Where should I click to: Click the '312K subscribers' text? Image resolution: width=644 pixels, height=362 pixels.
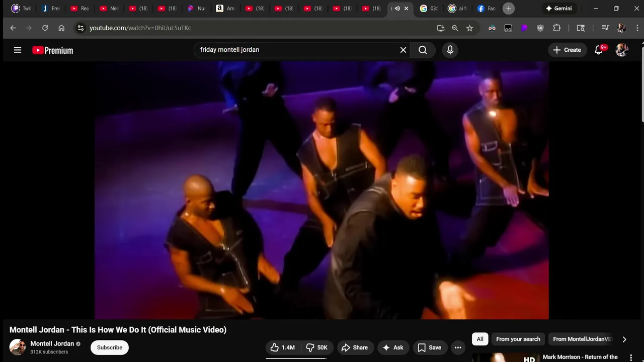click(x=49, y=352)
